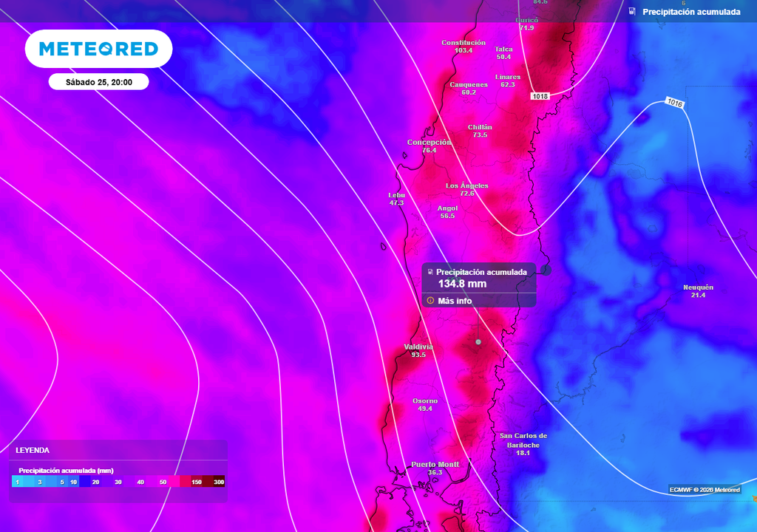Select the Cauquenes city label

tap(468, 89)
